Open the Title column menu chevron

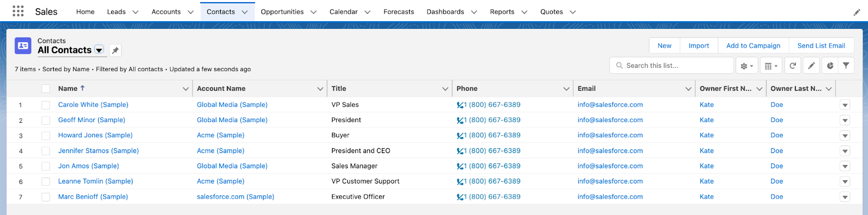coord(445,89)
